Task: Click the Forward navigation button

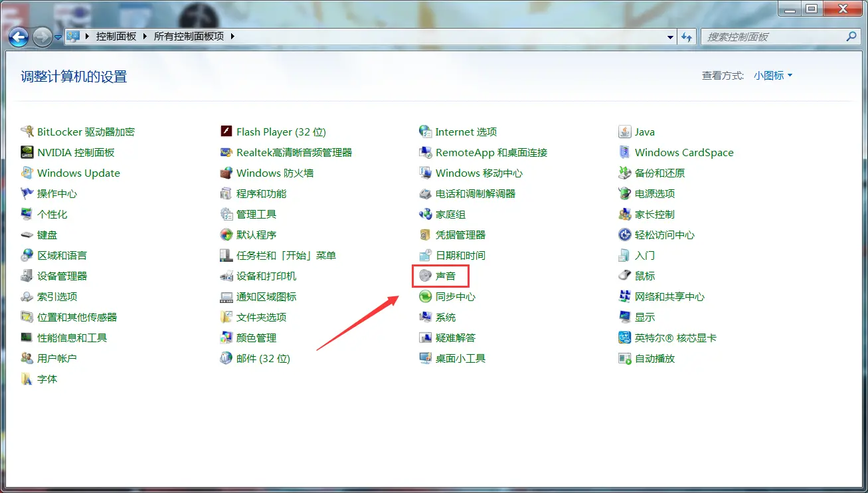Action: tap(42, 37)
